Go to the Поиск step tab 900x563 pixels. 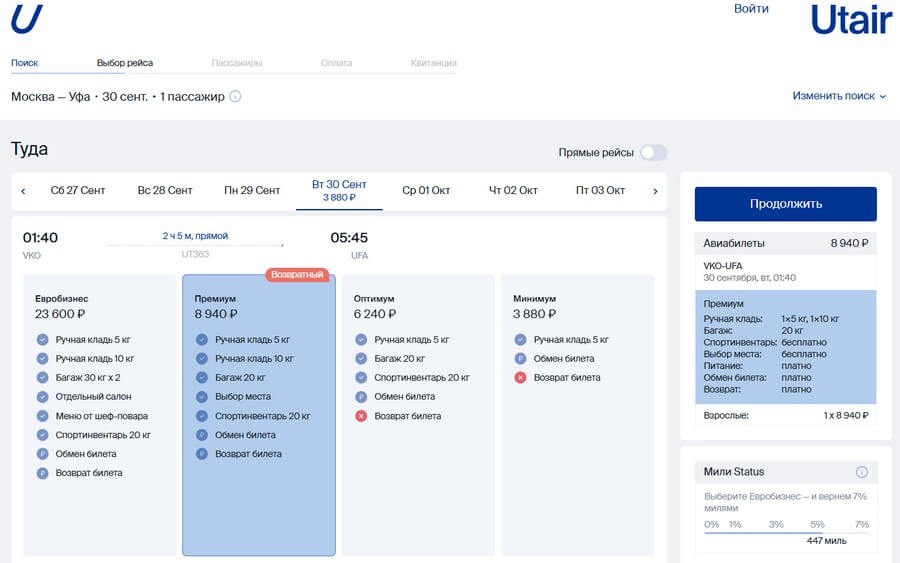click(25, 63)
